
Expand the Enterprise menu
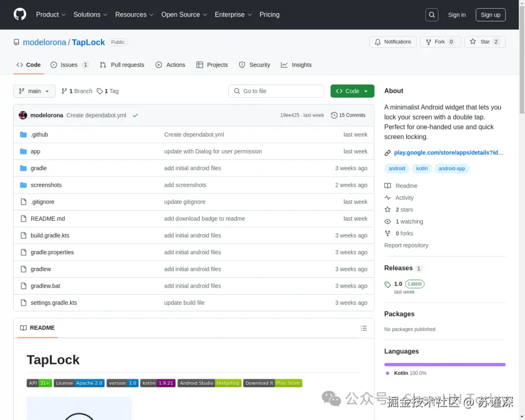pos(233,15)
